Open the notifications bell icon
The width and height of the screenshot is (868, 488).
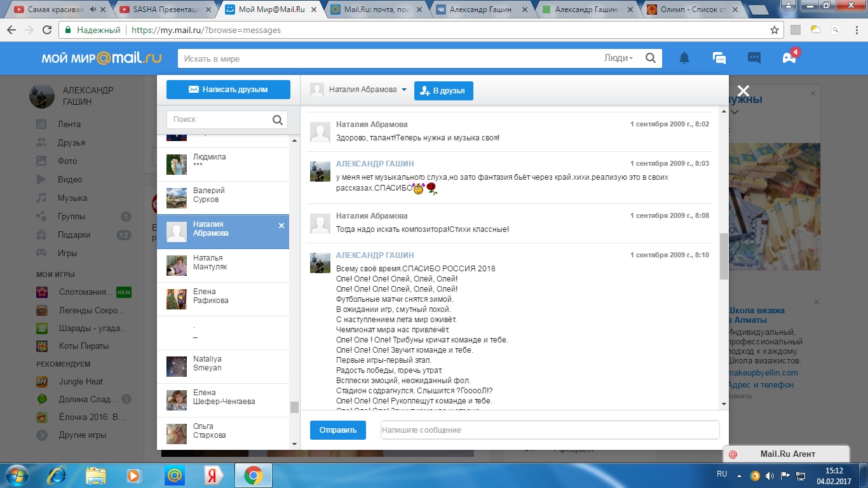[x=684, y=58]
